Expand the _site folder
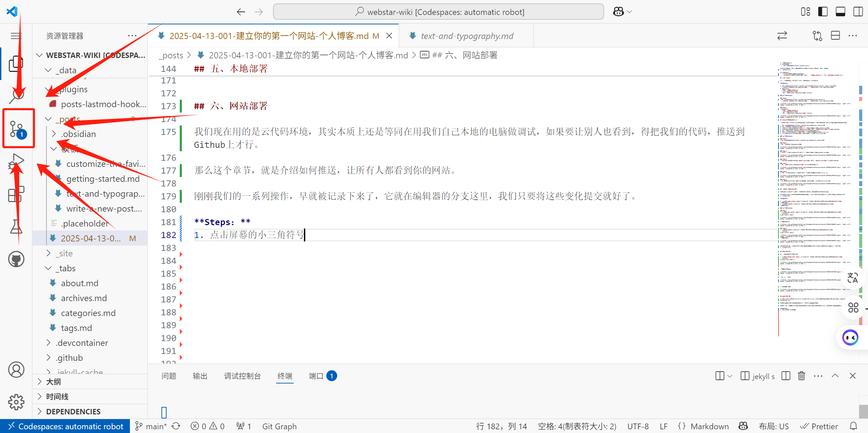 [65, 253]
